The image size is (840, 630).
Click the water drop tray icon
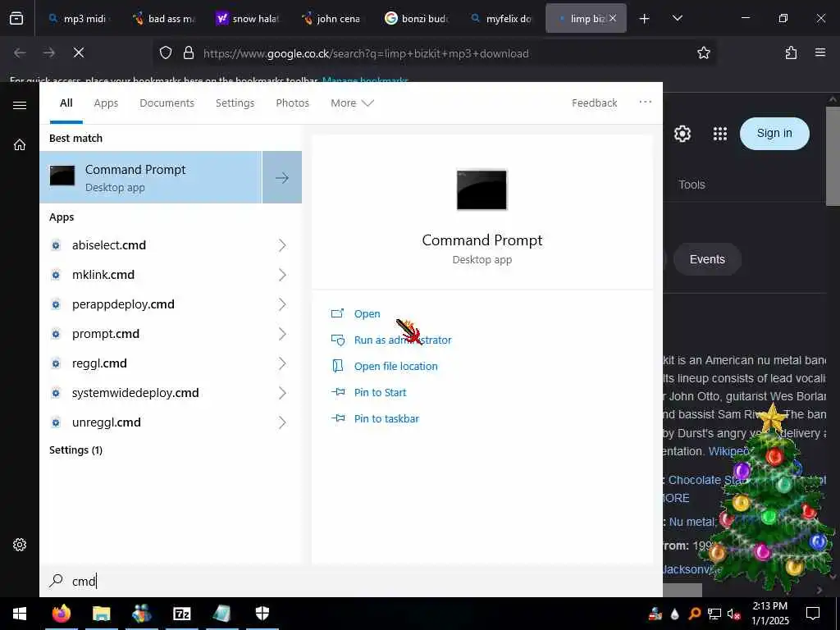(675, 614)
